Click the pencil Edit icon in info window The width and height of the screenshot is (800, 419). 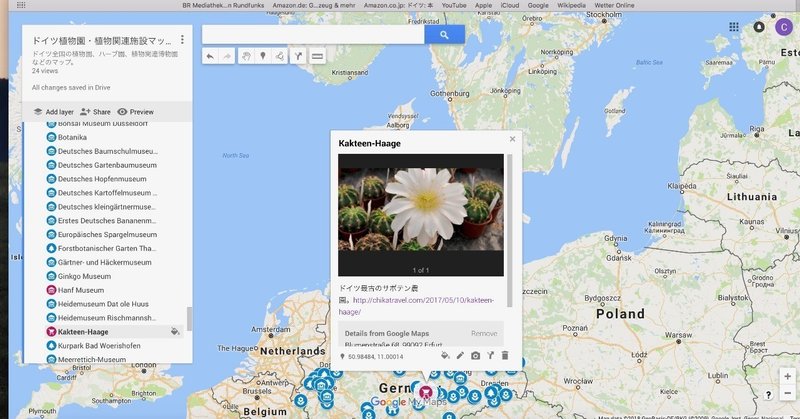coord(460,356)
